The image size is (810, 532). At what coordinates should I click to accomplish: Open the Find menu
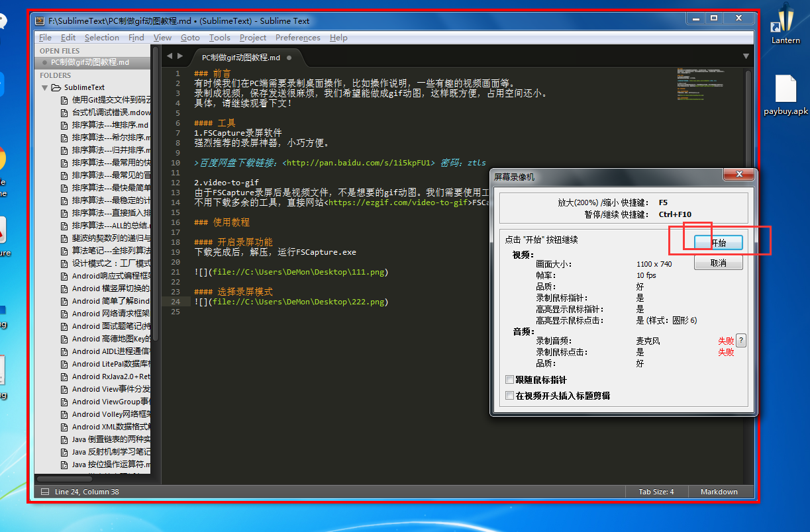[x=136, y=38]
